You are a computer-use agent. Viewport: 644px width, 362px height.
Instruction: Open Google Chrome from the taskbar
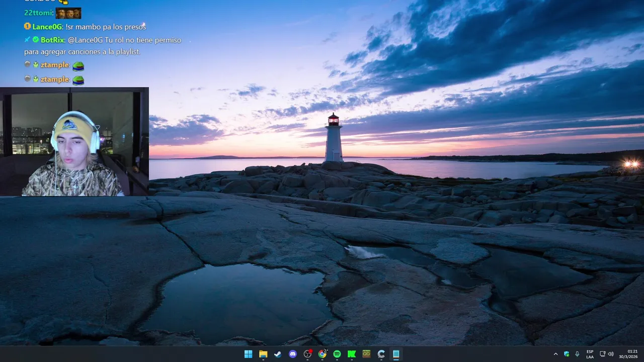tap(323, 354)
